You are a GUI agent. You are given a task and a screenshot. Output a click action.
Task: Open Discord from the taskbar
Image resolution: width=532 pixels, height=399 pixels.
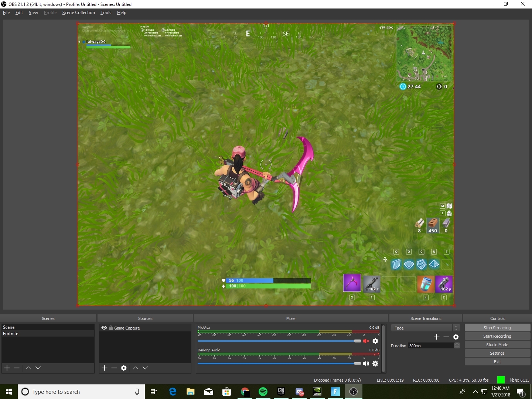[x=299, y=392]
